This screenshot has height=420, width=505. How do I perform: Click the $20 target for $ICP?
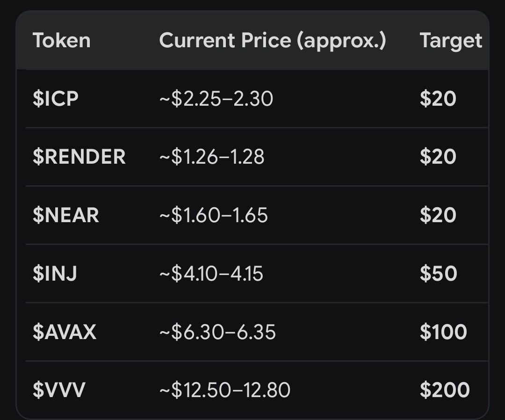[438, 99]
